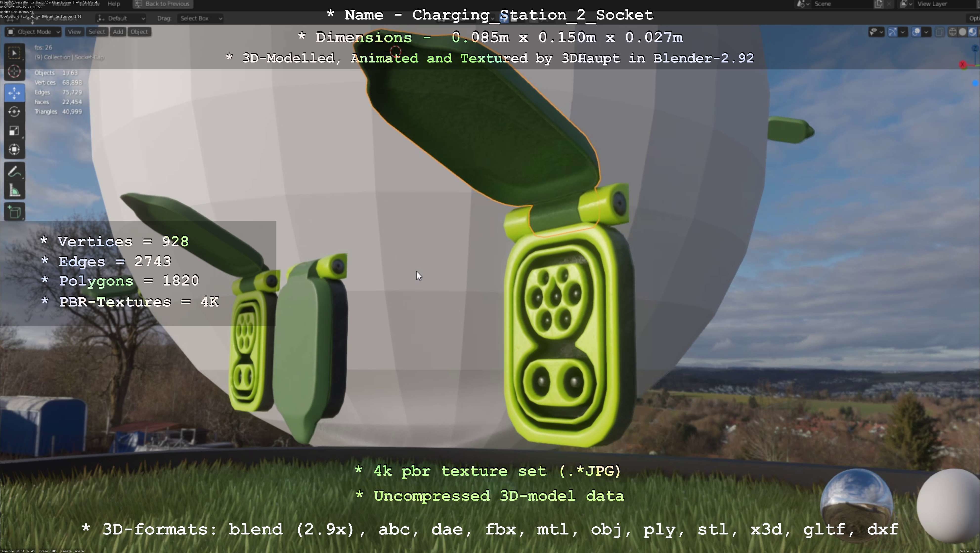Image resolution: width=980 pixels, height=553 pixels.
Task: Click the 'fps: 26' viewport text
Action: (x=43, y=47)
